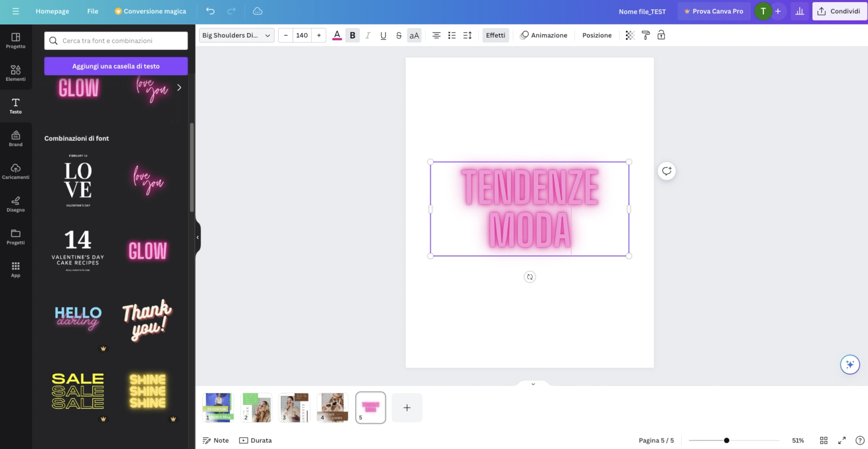The image size is (868, 449).
Task: Lock the selected text element
Action: (661, 35)
